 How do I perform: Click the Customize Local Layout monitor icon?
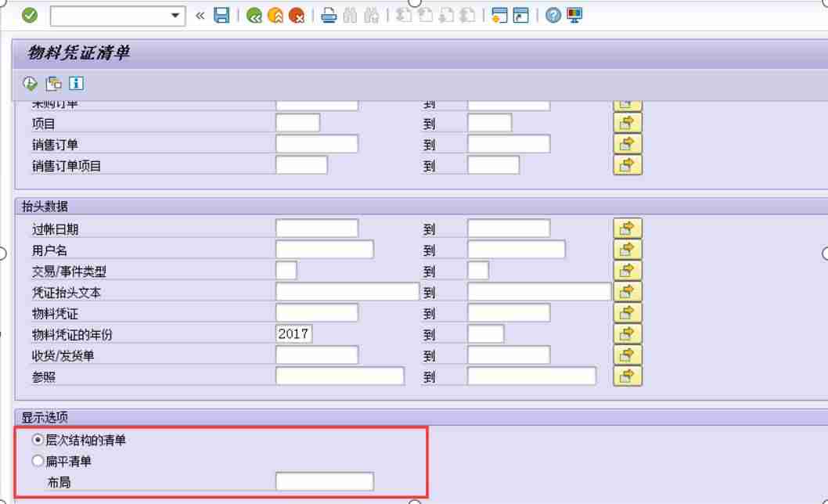tap(574, 16)
